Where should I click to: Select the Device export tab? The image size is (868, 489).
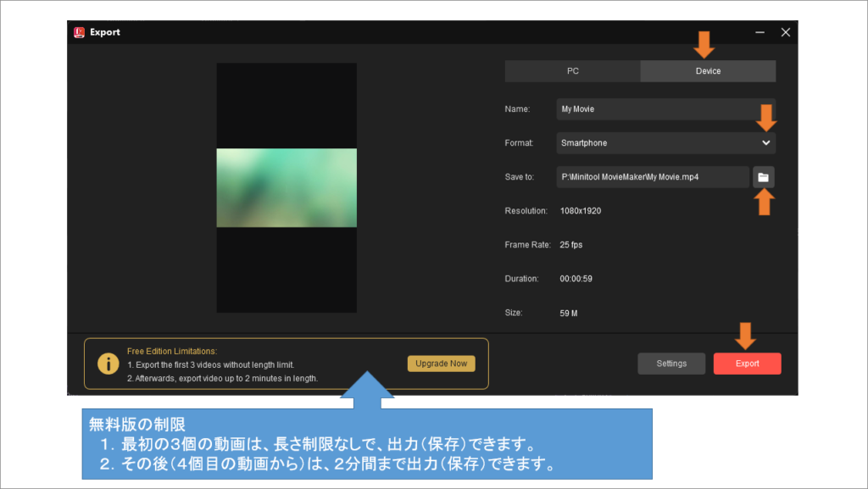point(708,70)
